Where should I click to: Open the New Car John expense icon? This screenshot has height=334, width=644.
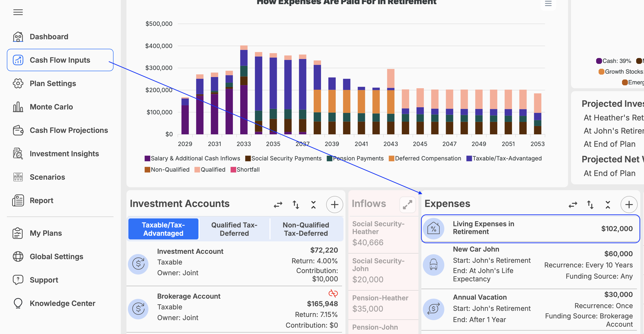pyautogui.click(x=433, y=265)
